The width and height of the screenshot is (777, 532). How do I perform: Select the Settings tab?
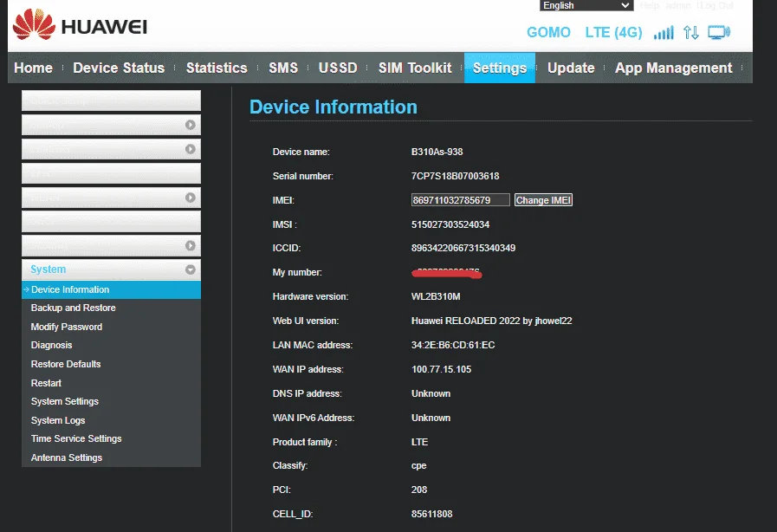click(500, 68)
